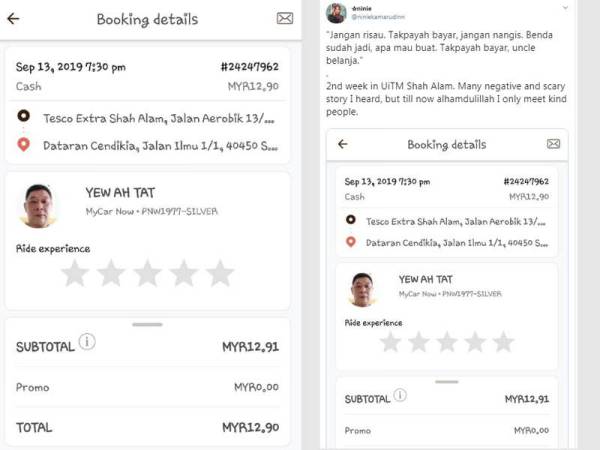600x450 pixels.
Task: Click the info icon beside left SUBTOTAL
Action: (87, 342)
